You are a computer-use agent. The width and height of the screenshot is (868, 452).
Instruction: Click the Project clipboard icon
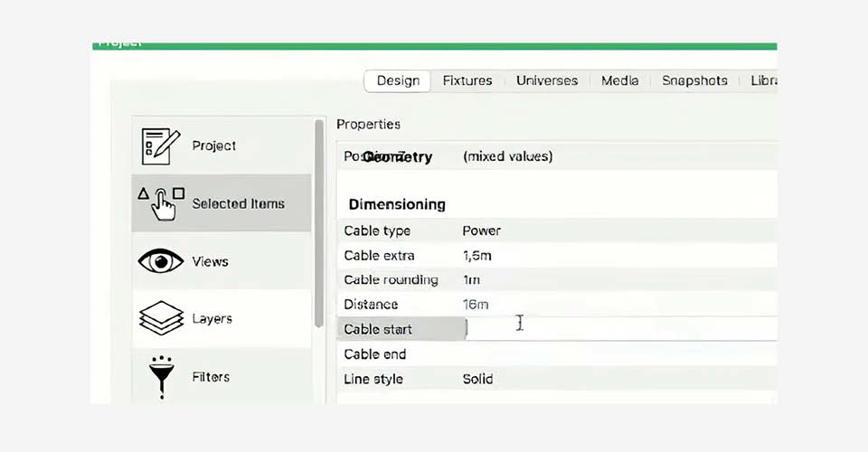[161, 146]
